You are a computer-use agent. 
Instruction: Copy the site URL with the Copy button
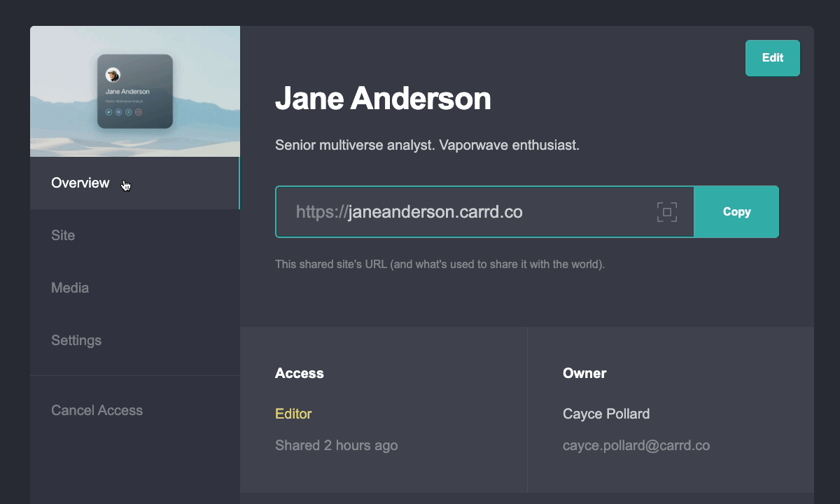(x=736, y=212)
